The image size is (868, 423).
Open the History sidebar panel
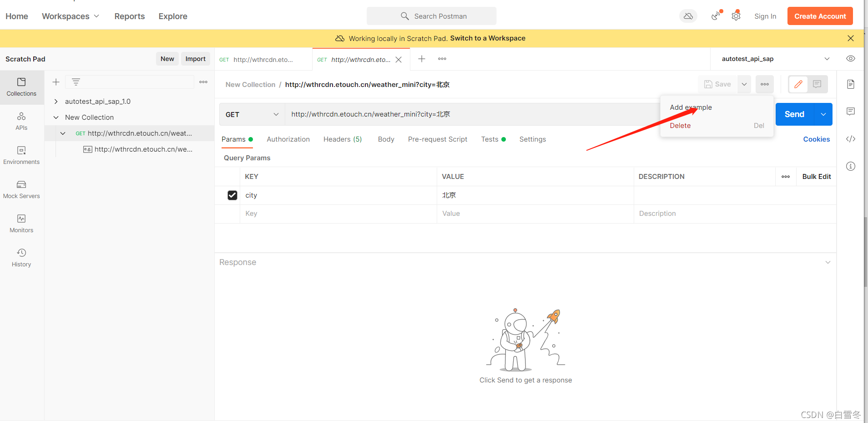pos(21,258)
